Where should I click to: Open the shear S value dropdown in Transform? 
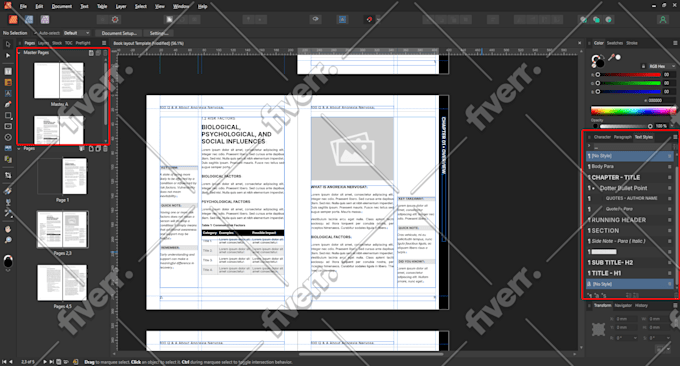click(x=668, y=338)
